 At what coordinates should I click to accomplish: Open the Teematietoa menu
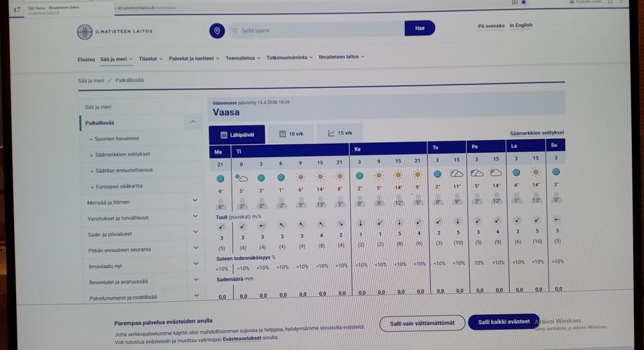click(x=243, y=58)
